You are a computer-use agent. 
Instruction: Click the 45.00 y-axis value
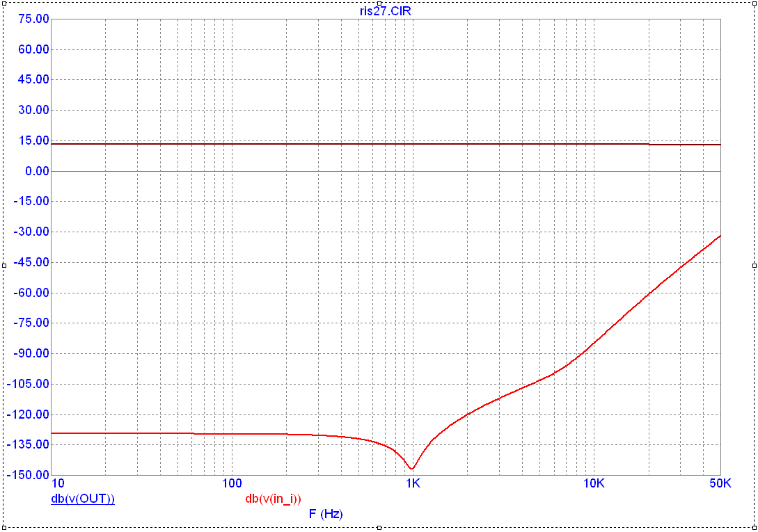coord(34,80)
